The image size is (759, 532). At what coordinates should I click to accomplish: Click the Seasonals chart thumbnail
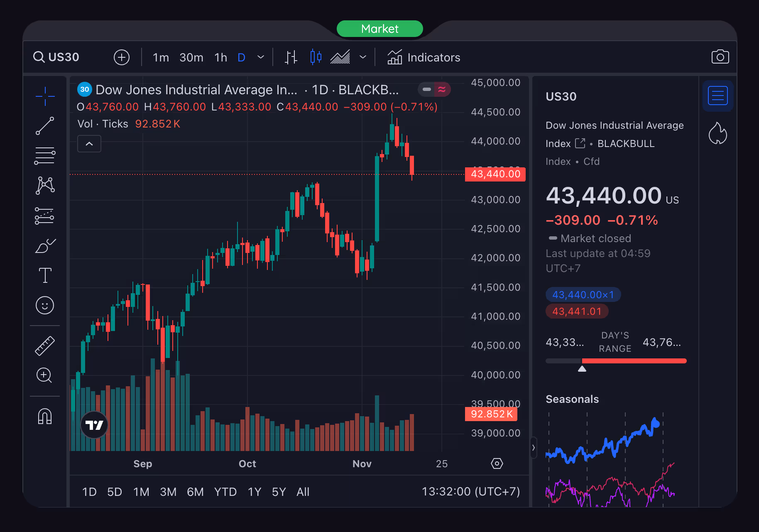[x=611, y=460]
